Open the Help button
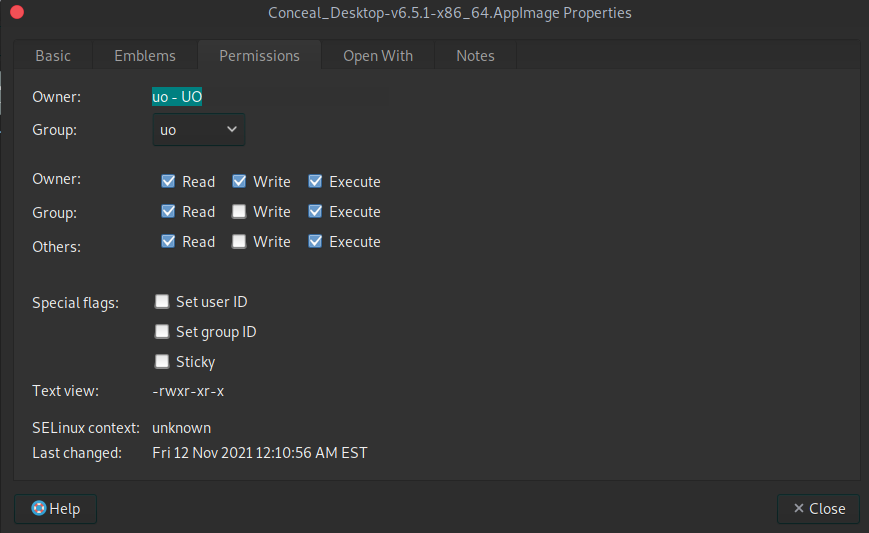This screenshot has height=533, width=869. [55, 508]
